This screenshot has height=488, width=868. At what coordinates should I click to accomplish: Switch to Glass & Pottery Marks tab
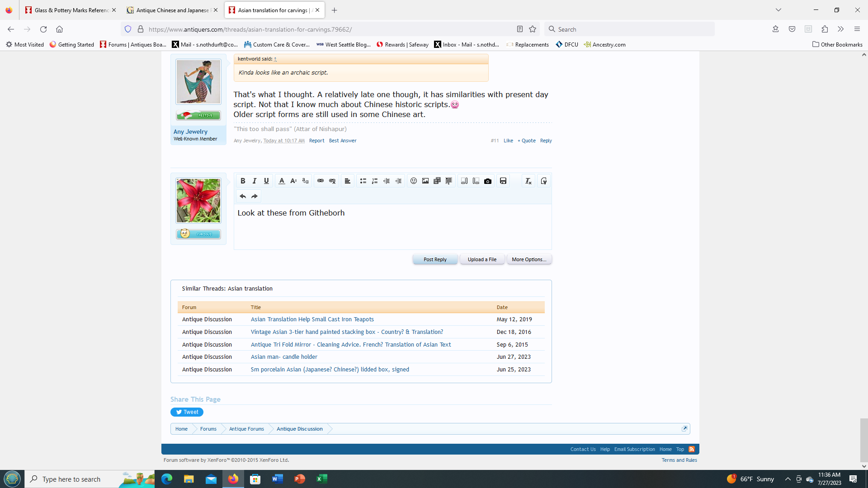point(71,10)
